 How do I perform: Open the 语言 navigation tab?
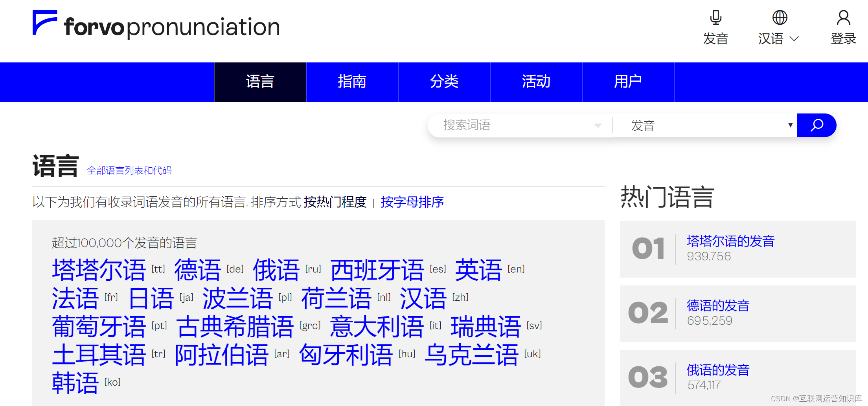[260, 82]
